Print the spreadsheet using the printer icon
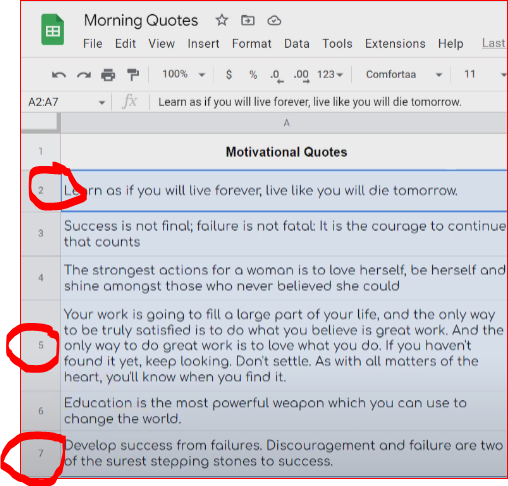The height and width of the screenshot is (486, 508). 108,75
